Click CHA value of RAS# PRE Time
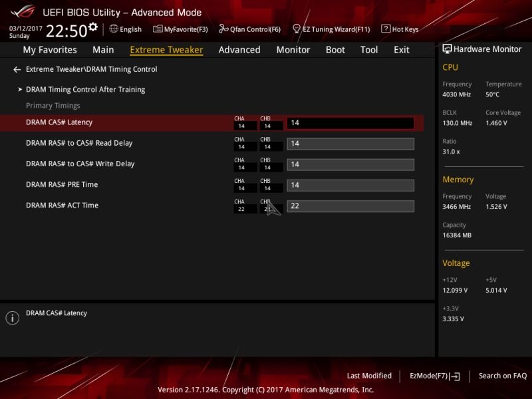This screenshot has height=399, width=532. click(x=245, y=188)
